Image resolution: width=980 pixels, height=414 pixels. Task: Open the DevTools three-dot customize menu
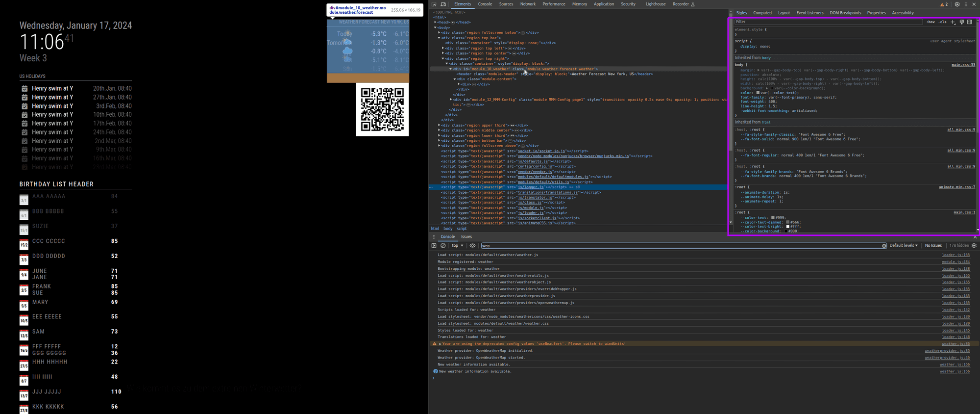966,4
